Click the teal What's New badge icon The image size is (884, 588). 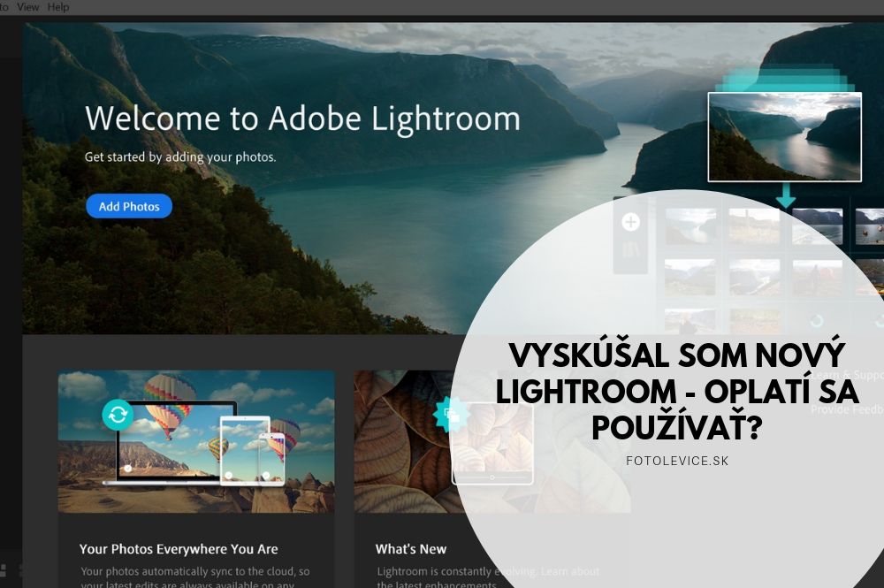click(451, 415)
